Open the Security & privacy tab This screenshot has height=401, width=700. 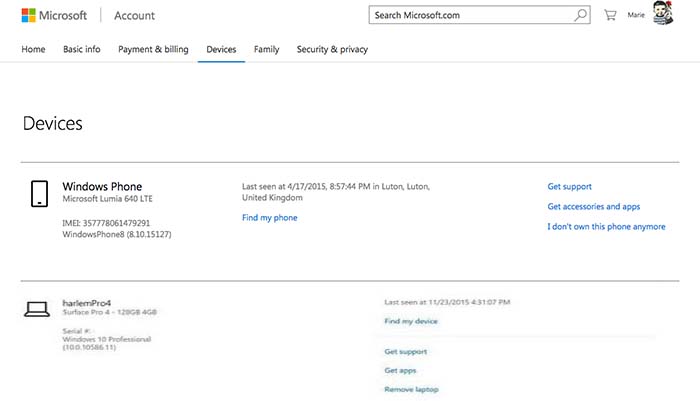pyautogui.click(x=332, y=49)
